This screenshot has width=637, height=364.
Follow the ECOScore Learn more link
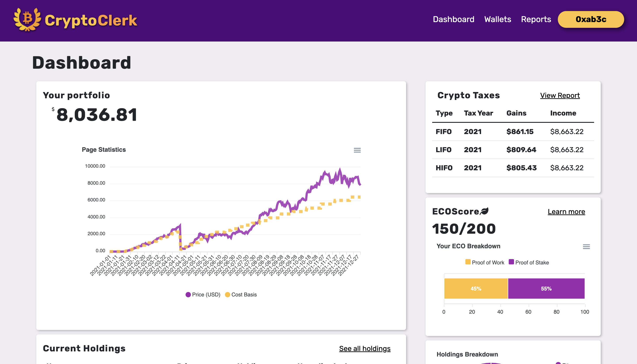point(566,212)
